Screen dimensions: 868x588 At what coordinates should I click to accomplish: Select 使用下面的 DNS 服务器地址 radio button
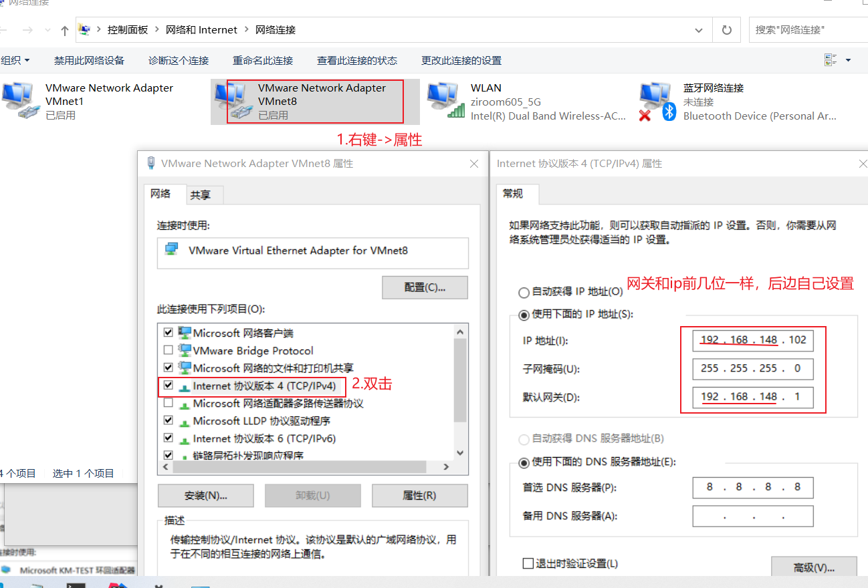pos(524,462)
